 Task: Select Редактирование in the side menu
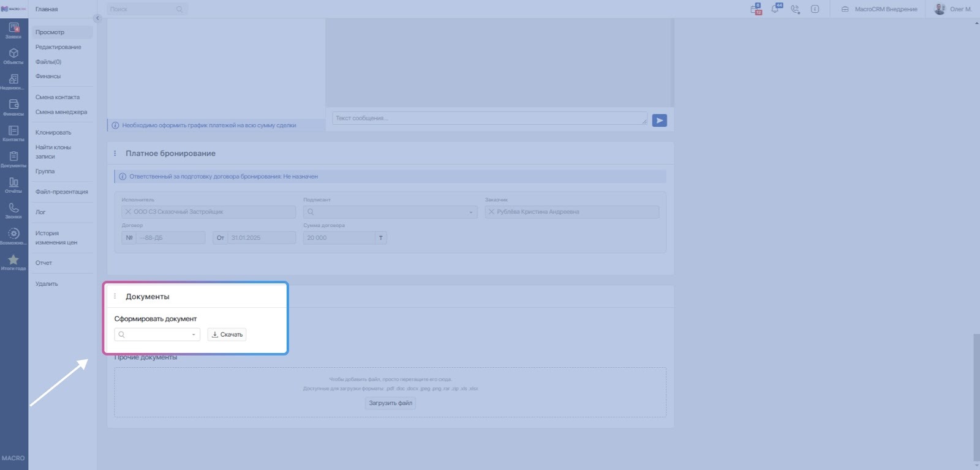[x=58, y=47]
